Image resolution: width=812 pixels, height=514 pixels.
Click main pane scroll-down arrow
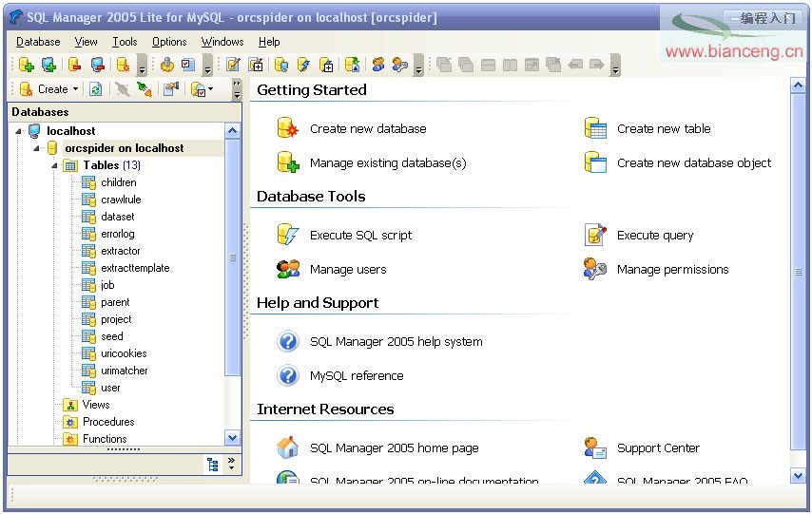(798, 475)
